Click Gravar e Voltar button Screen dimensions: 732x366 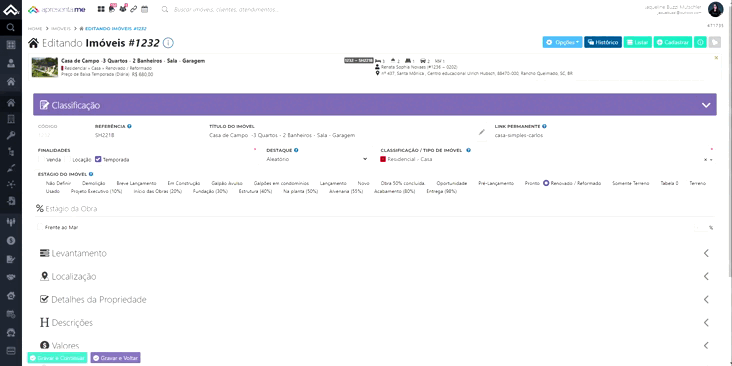(115, 358)
